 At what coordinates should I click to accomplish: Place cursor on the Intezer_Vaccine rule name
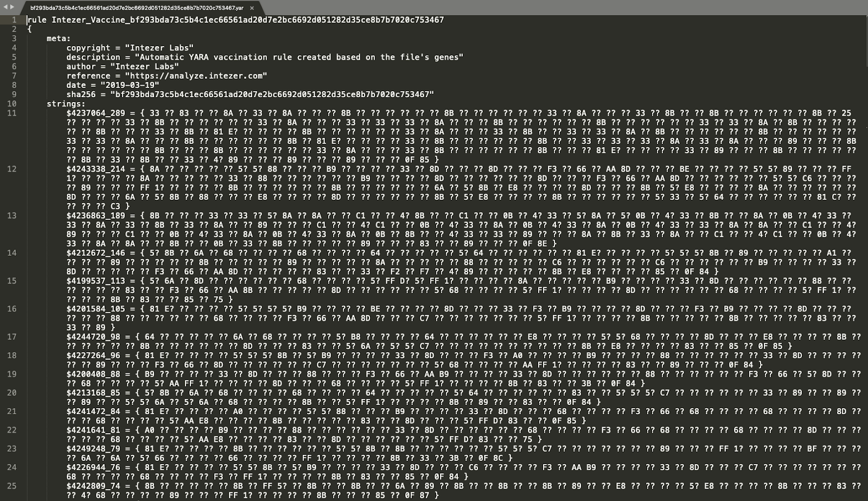click(x=247, y=20)
